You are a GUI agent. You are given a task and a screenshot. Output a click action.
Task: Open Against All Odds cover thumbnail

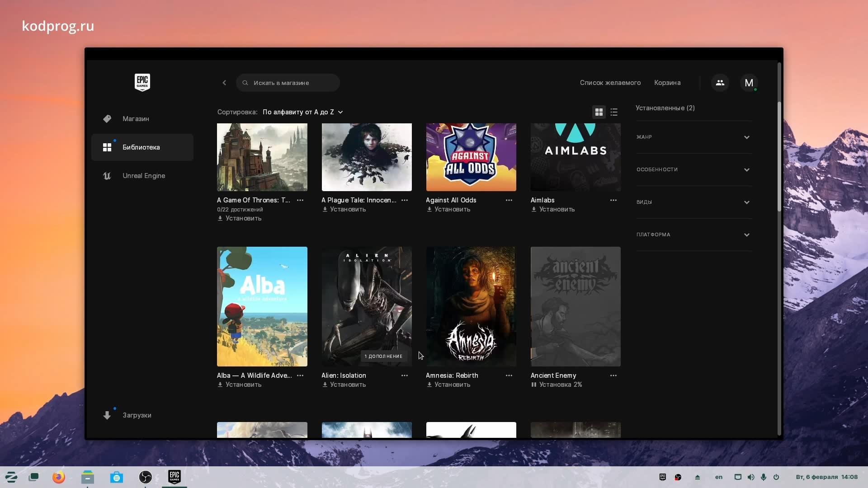point(471,157)
